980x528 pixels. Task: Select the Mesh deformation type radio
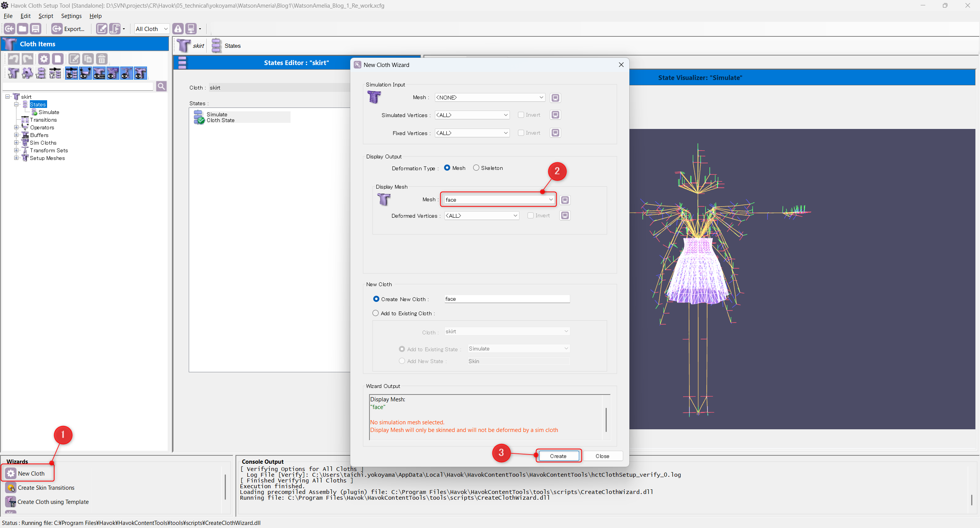pos(447,168)
